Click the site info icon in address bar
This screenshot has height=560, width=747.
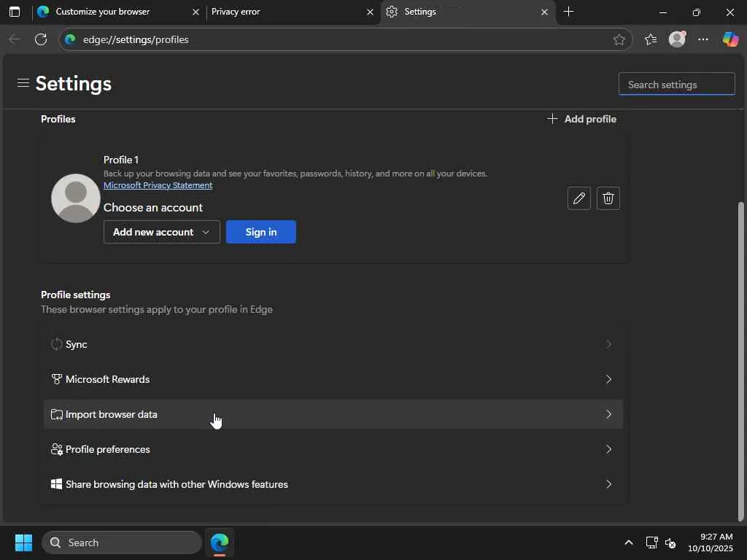coord(70,39)
